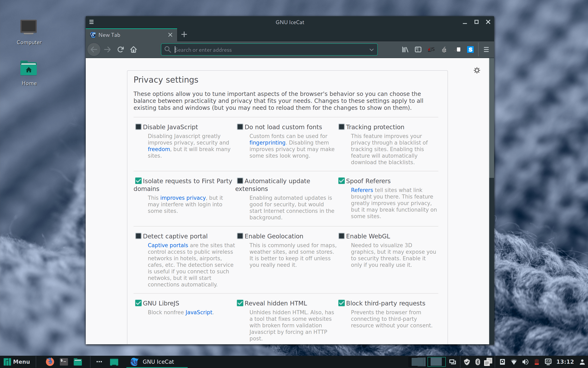Open the blue S extension icon
Screen dimensions: 588x368
[x=470, y=50]
